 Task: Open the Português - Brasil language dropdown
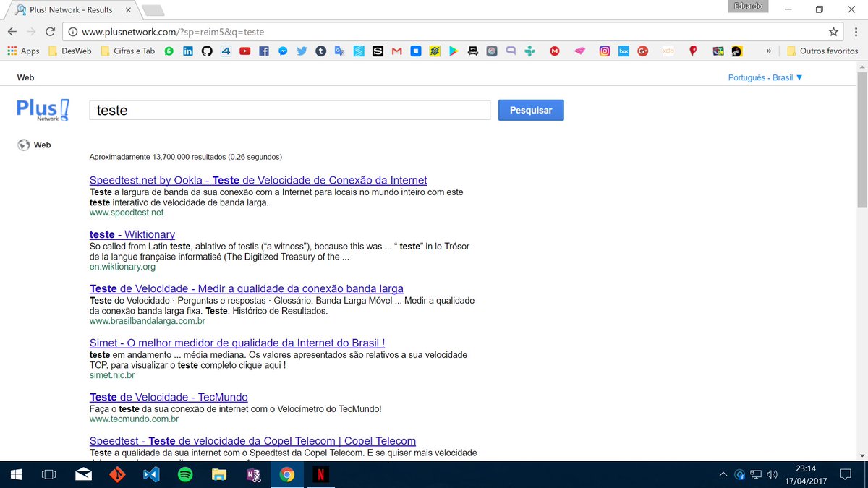coord(765,77)
